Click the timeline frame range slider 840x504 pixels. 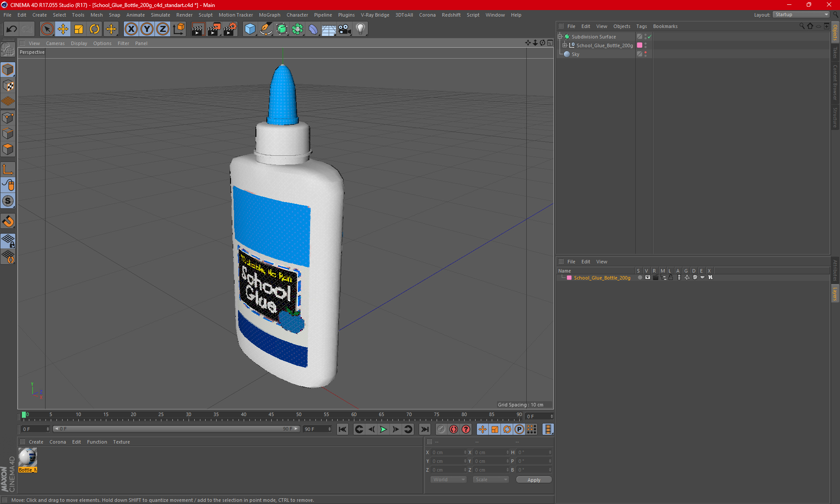tap(176, 429)
